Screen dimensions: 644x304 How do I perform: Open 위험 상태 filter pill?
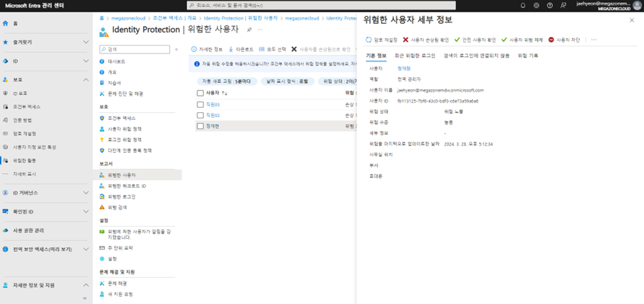[x=338, y=81]
